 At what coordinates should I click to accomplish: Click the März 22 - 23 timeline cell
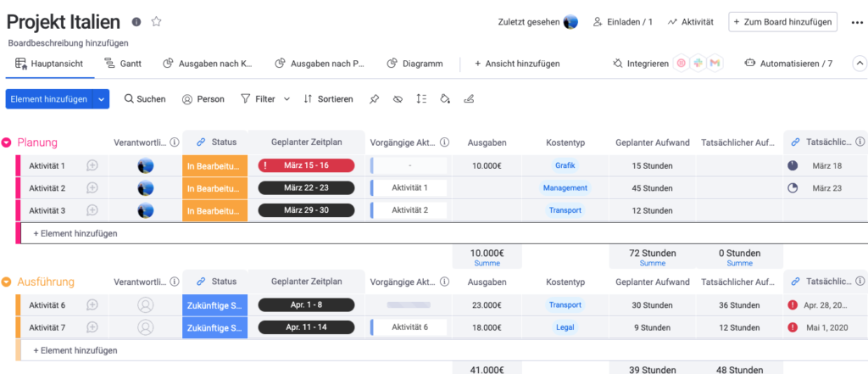click(306, 187)
